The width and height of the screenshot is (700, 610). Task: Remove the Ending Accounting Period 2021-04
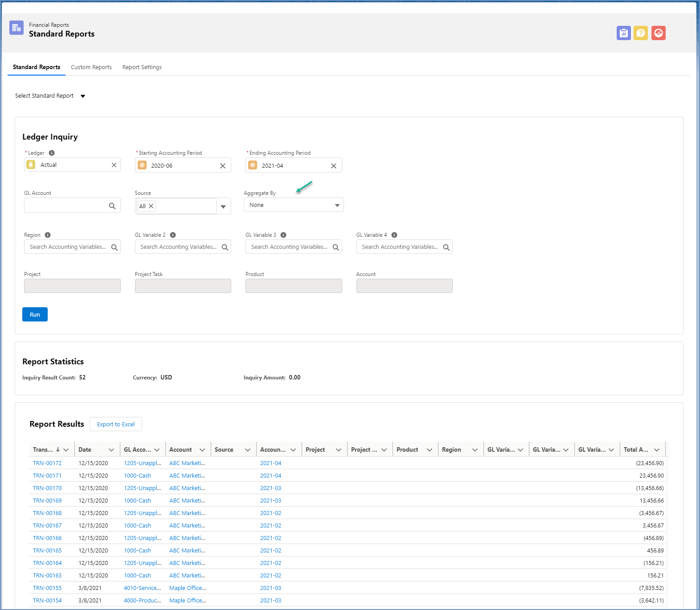pyautogui.click(x=334, y=166)
